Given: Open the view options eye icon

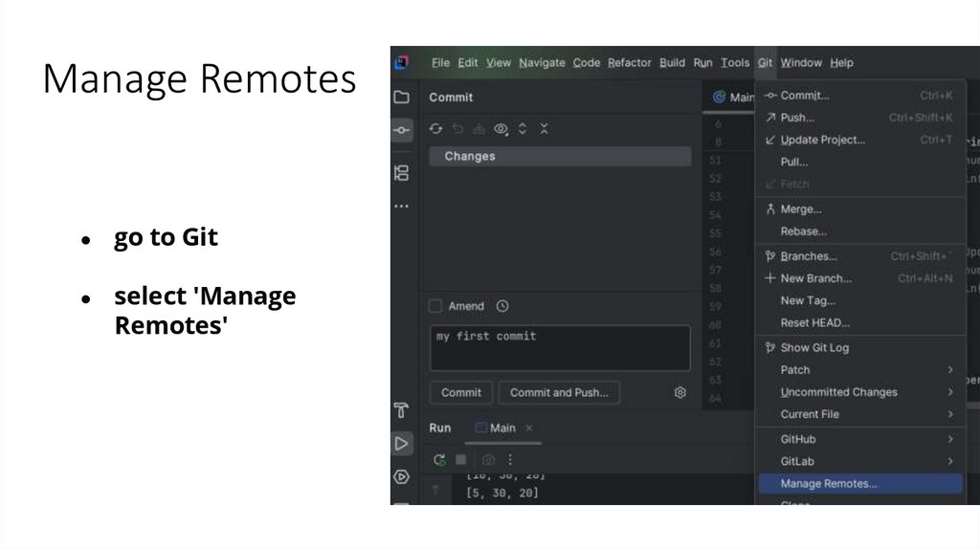Looking at the screenshot, I should click(501, 129).
